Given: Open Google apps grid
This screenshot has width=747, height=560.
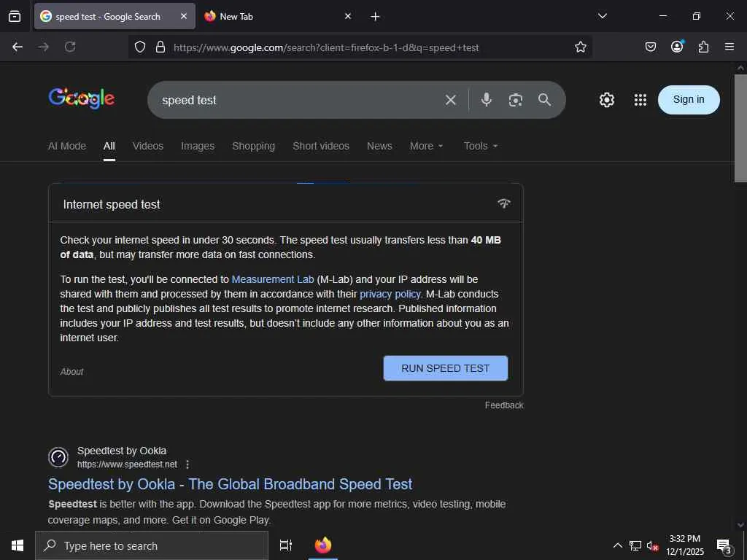Looking at the screenshot, I should pyautogui.click(x=640, y=99).
